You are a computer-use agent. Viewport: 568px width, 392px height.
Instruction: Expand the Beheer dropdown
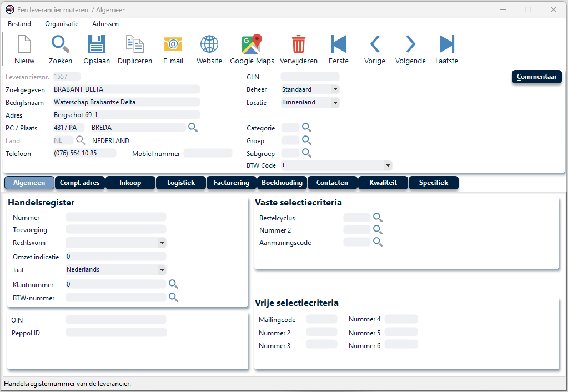[x=335, y=89]
